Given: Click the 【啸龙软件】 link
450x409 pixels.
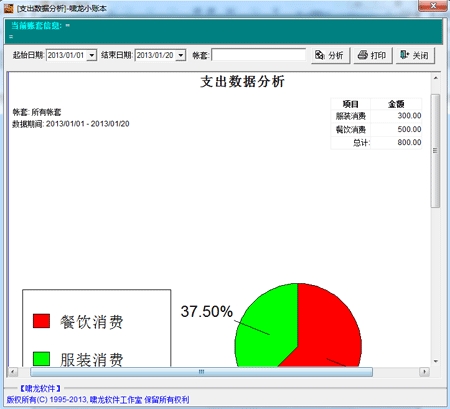Looking at the screenshot, I should point(40,388).
